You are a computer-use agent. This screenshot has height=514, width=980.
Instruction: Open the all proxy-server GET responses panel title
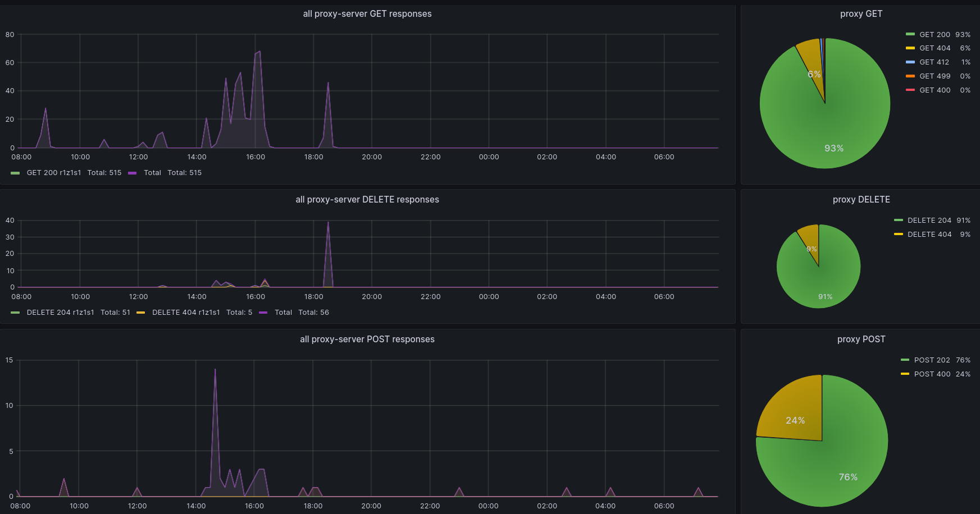pyautogui.click(x=367, y=14)
